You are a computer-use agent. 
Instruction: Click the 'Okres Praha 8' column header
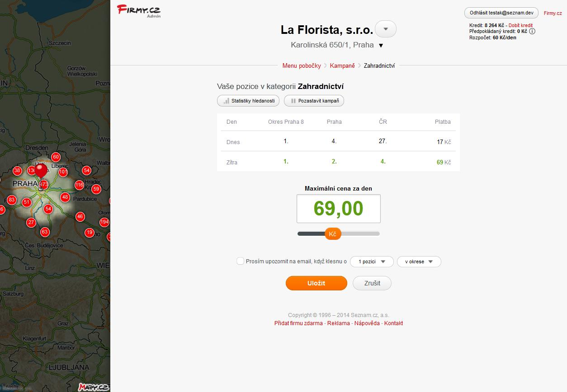286,122
